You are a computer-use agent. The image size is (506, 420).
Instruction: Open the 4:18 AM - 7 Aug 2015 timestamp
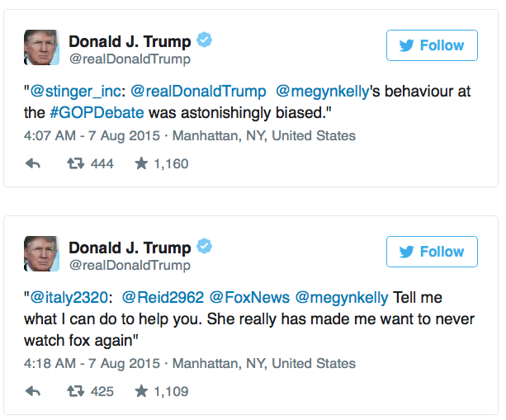91,363
